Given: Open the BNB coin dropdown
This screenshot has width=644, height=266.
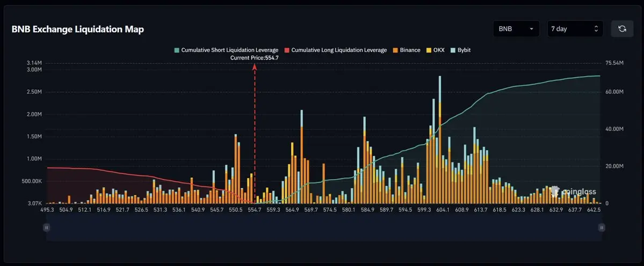Looking at the screenshot, I should point(516,28).
